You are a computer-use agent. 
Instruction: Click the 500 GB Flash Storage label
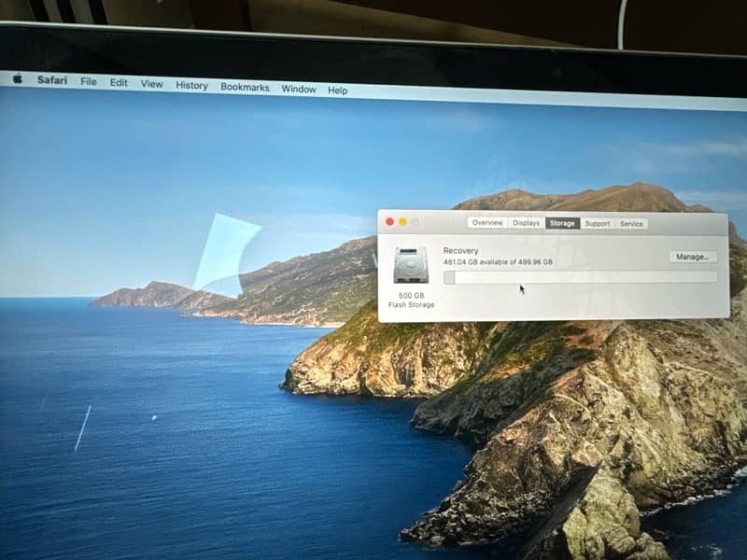click(411, 300)
